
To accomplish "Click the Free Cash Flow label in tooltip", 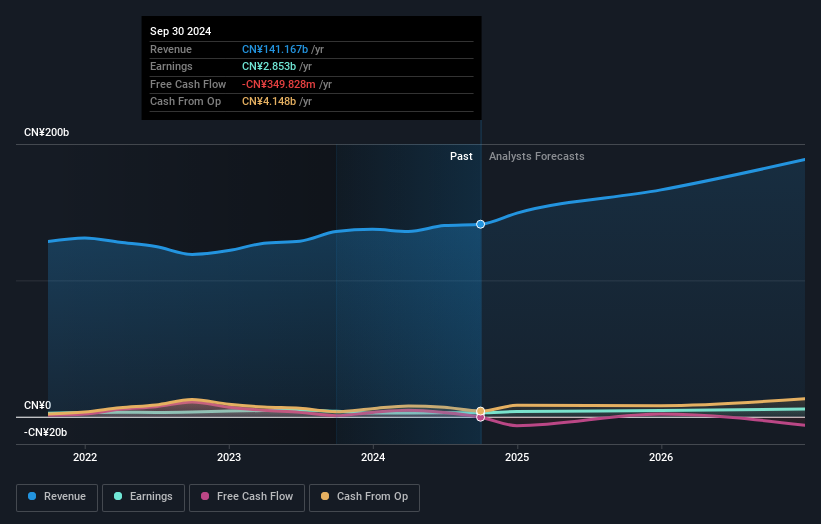I will coord(188,84).
